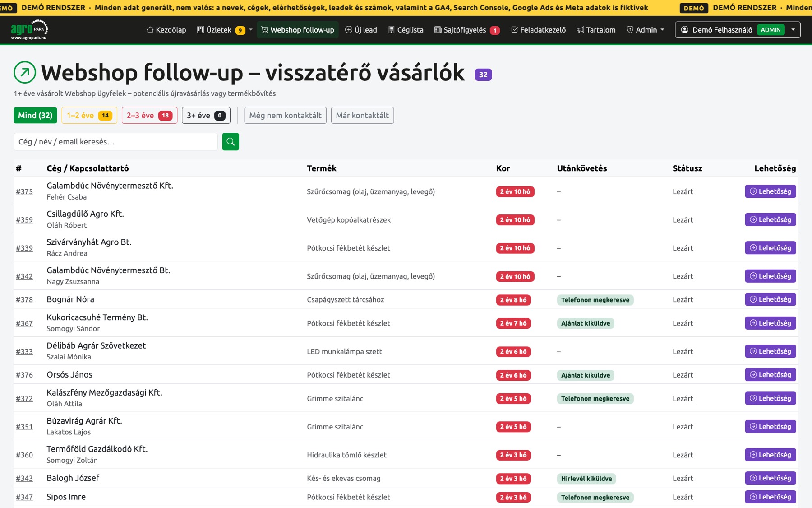Click the green search magnifier button

(x=231, y=142)
